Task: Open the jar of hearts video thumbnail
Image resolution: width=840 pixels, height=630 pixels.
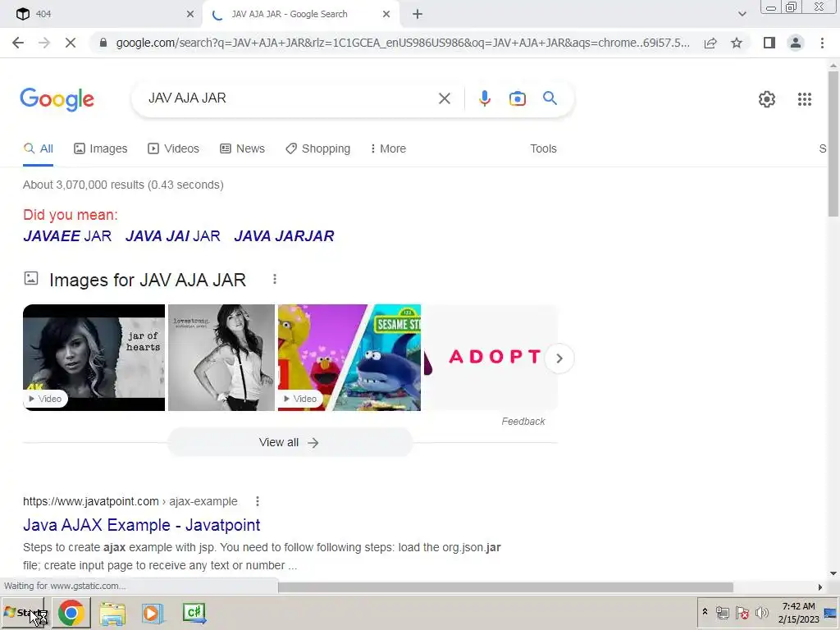Action: pos(94,358)
